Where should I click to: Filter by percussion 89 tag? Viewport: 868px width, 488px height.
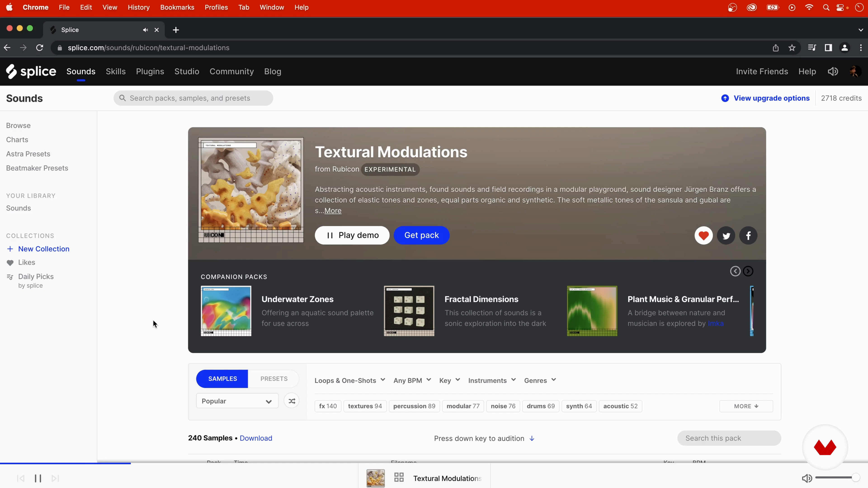[414, 406]
